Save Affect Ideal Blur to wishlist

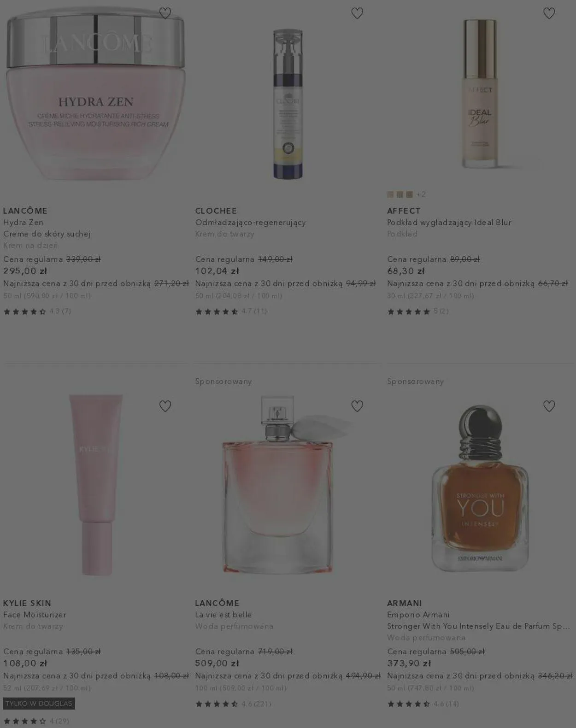pyautogui.click(x=549, y=13)
